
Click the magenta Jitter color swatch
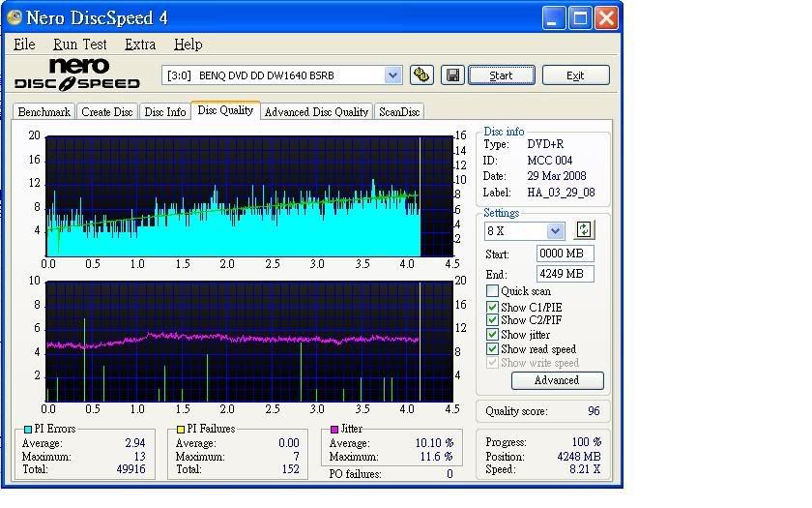tap(334, 430)
